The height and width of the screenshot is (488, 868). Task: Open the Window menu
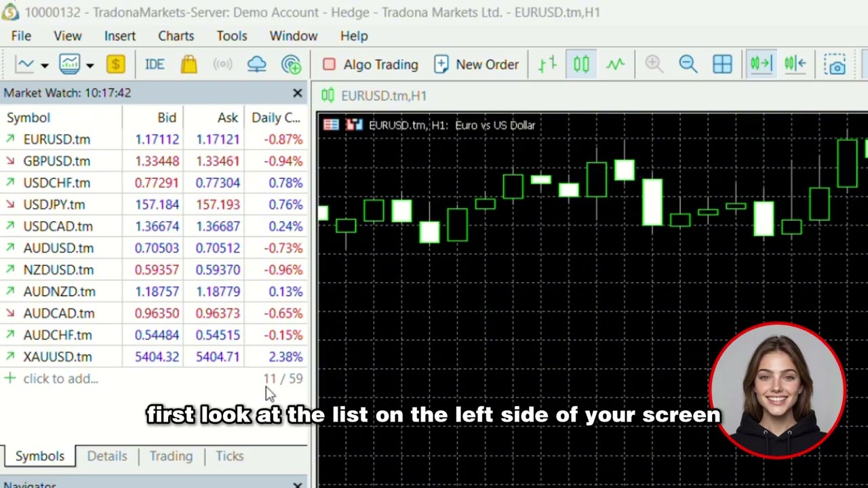tap(294, 36)
